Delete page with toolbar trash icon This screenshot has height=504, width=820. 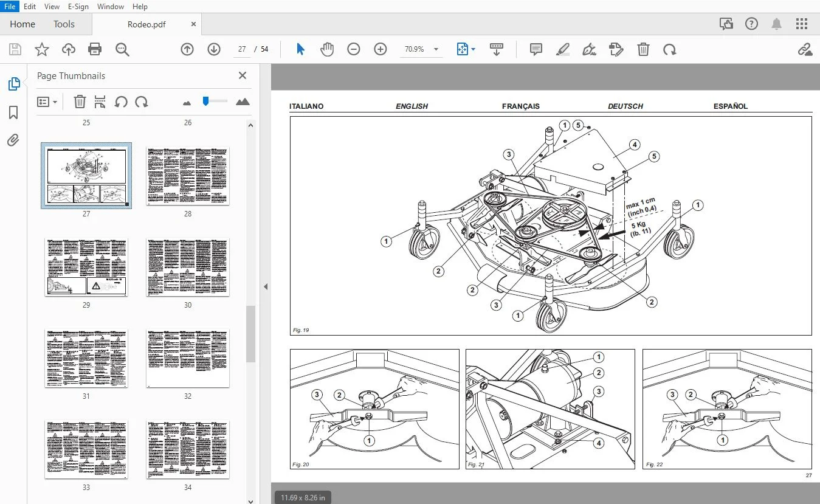(x=643, y=49)
